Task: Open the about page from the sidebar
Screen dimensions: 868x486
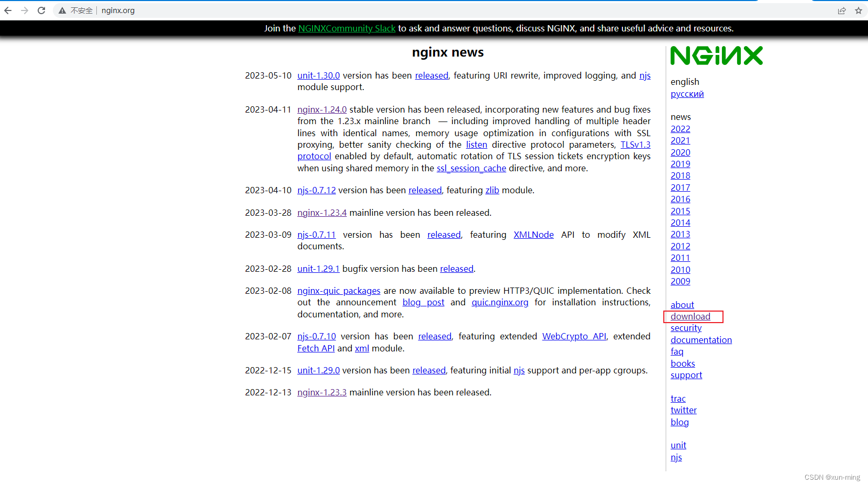Action: coord(682,305)
